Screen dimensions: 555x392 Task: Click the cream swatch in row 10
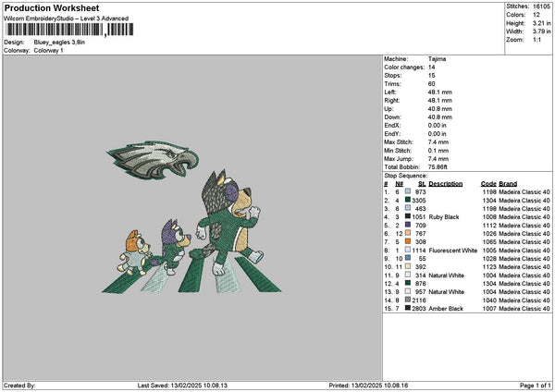408,266
